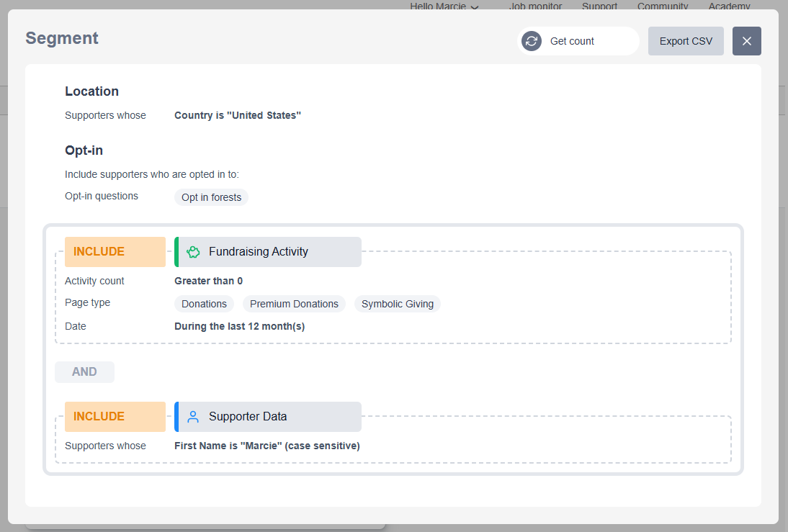Click the Supporter Data block header
788x532 pixels.
click(268, 417)
